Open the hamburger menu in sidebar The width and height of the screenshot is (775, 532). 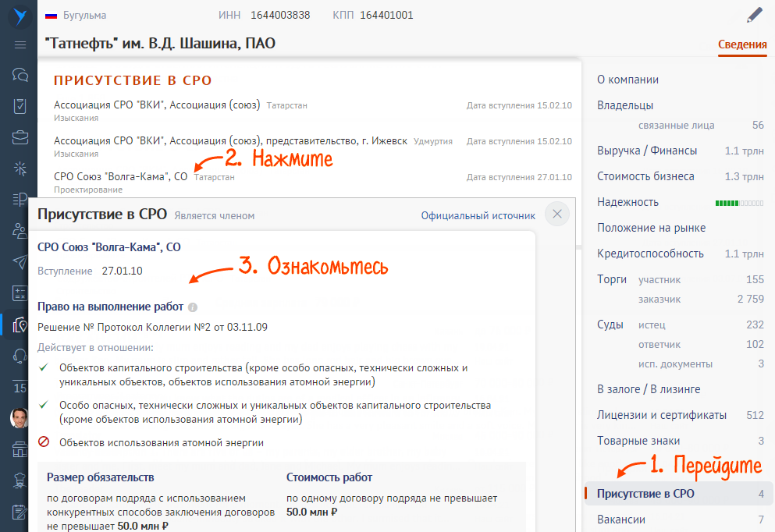coord(20,45)
